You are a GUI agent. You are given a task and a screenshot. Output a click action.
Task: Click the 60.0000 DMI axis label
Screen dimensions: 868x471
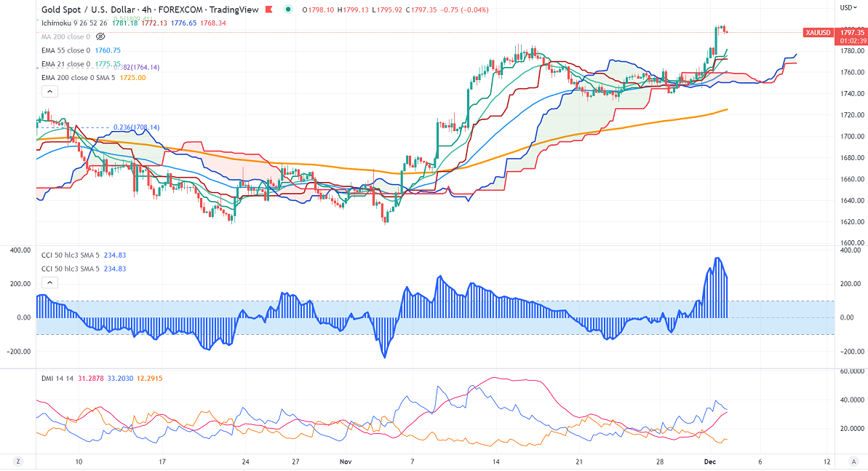852,371
